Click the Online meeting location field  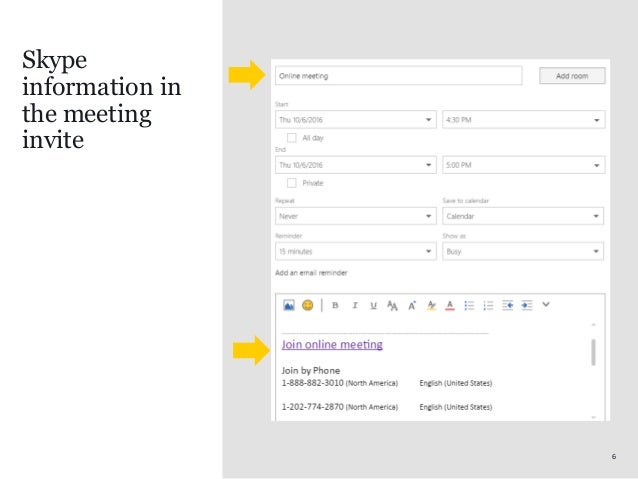point(398,76)
